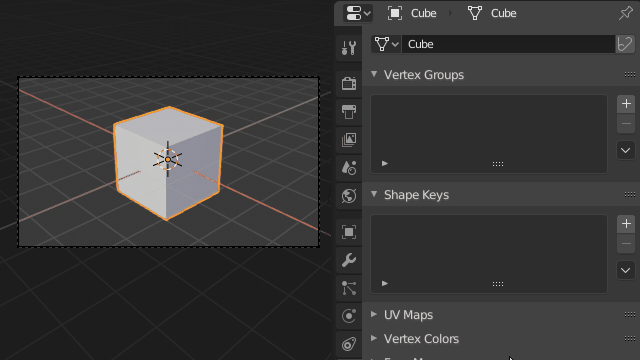Open the Render properties tab

pos(349,84)
